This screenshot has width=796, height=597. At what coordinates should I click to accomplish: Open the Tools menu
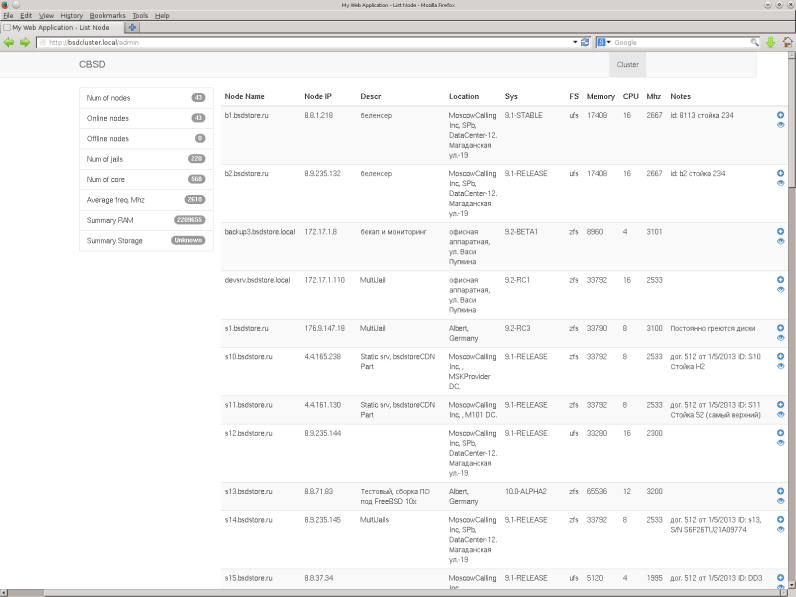point(140,16)
